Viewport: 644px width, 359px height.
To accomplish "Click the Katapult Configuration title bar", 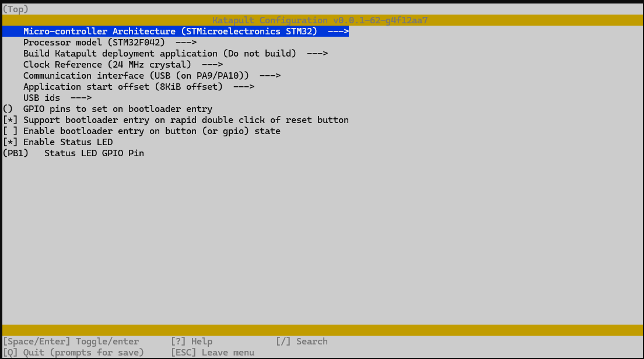I will [320, 20].
